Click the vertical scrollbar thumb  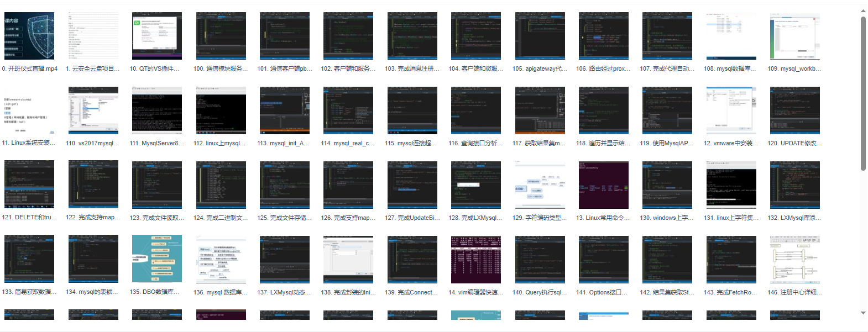point(863,94)
